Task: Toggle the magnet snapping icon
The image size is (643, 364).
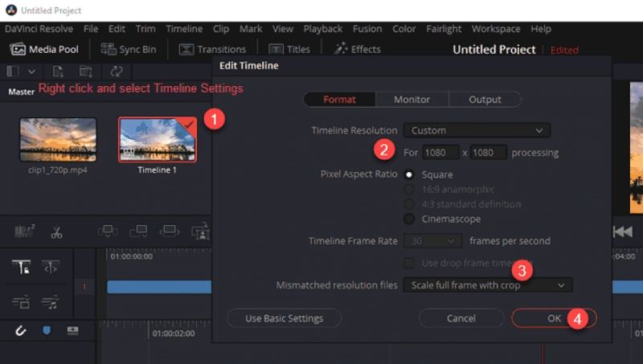Action: click(22, 331)
